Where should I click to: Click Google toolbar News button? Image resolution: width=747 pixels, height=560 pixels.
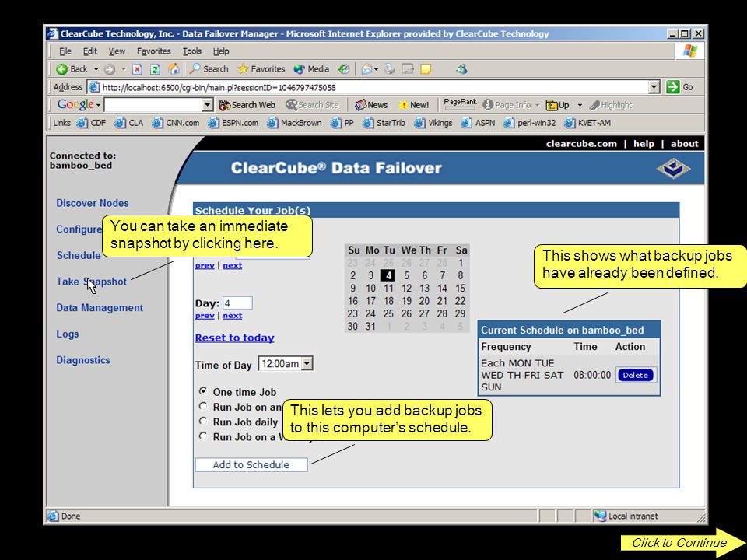371,105
